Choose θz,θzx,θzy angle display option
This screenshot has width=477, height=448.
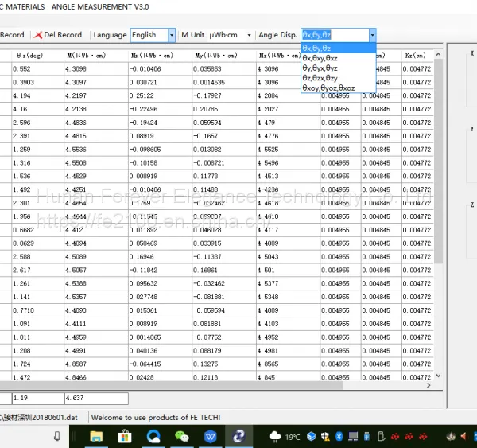[339, 78]
